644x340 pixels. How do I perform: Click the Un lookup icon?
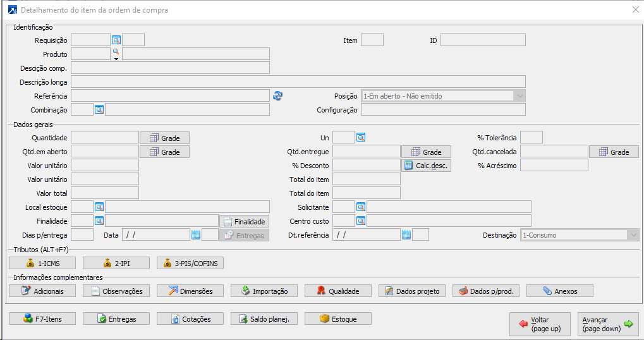(361, 138)
